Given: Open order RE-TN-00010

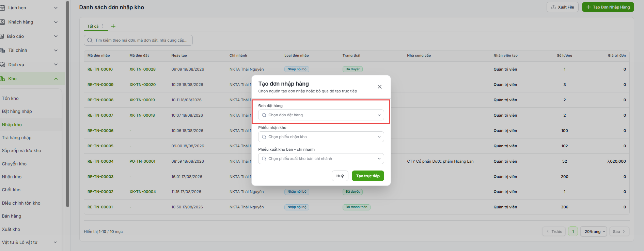Looking at the screenshot, I should pyautogui.click(x=100, y=69).
